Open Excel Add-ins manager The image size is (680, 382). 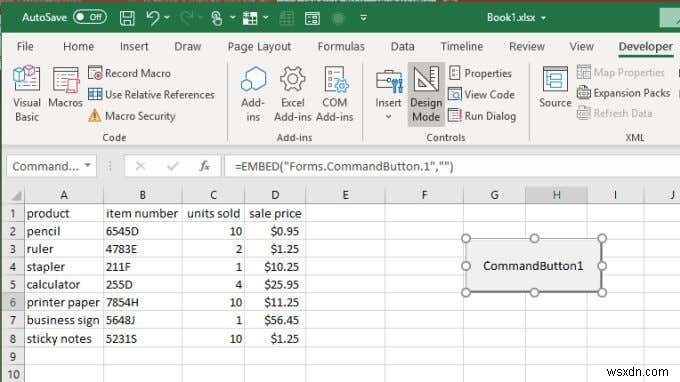point(292,93)
